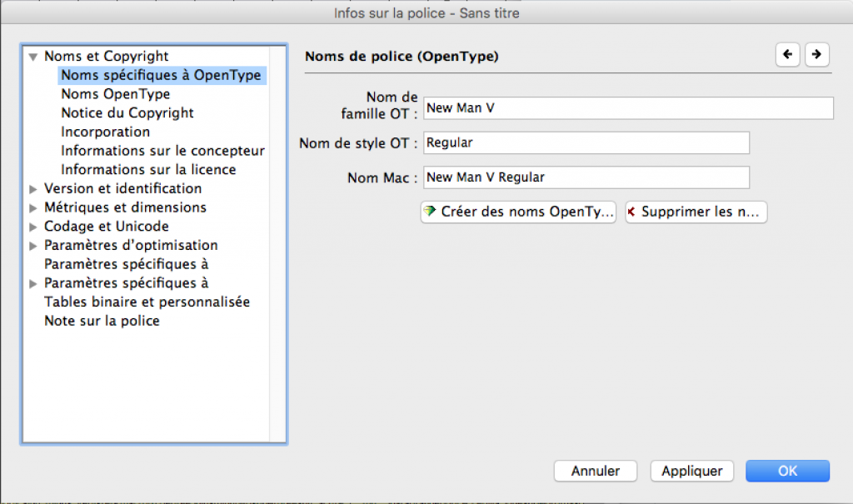Click the Annuler button
Image resolution: width=853 pixels, height=504 pixels.
coord(595,471)
